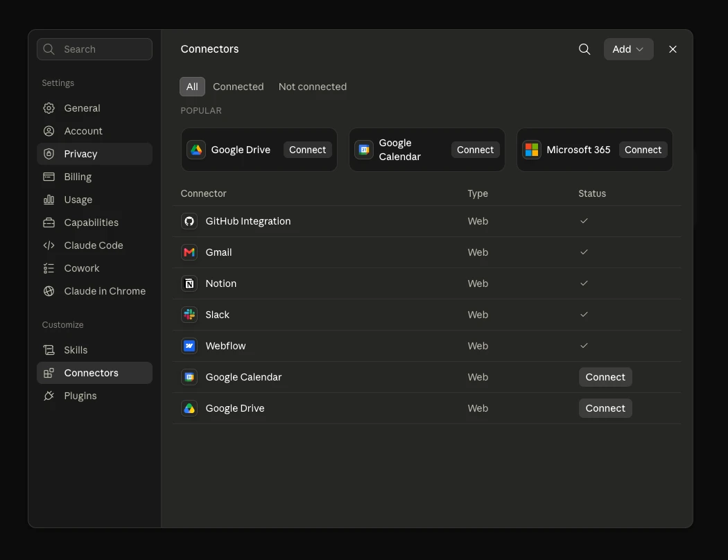Click the General gear icon in sidebar
The width and height of the screenshot is (728, 560).
coord(49,108)
